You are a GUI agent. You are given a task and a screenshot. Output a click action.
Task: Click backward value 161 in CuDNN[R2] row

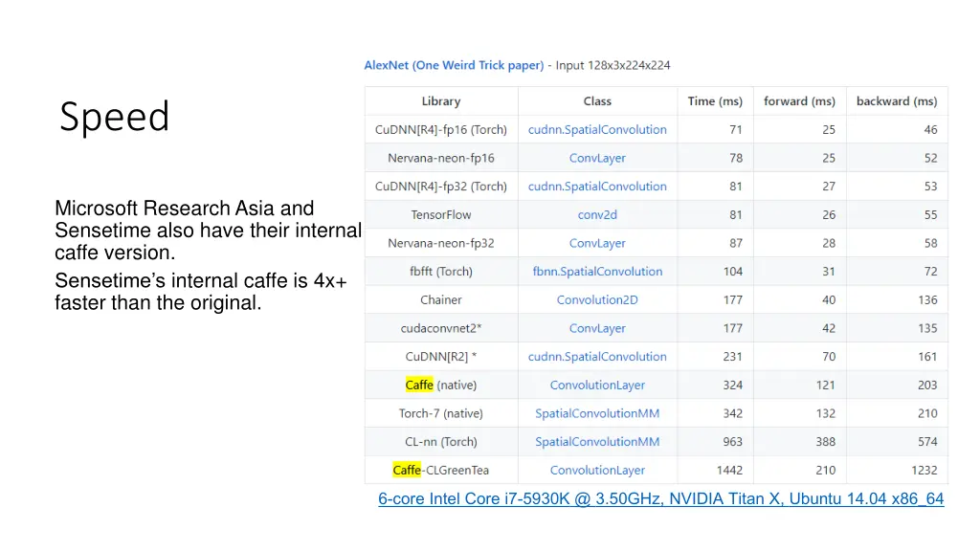(927, 357)
